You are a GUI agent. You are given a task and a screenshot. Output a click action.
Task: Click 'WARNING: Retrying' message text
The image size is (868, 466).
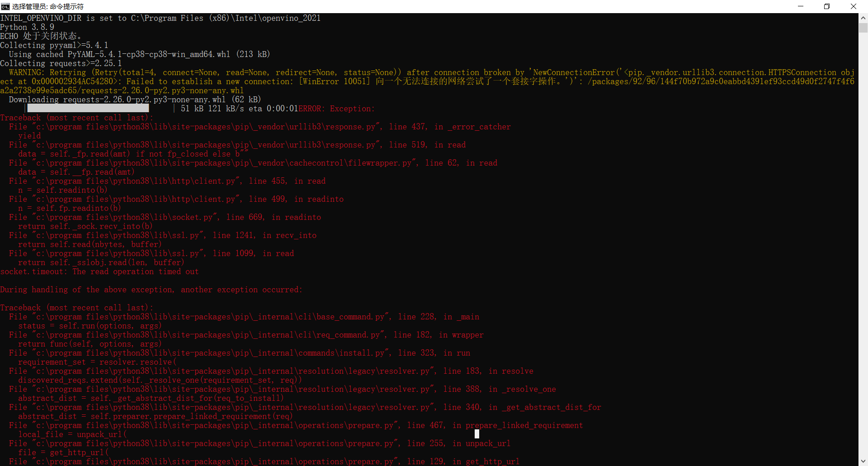tap(427, 81)
